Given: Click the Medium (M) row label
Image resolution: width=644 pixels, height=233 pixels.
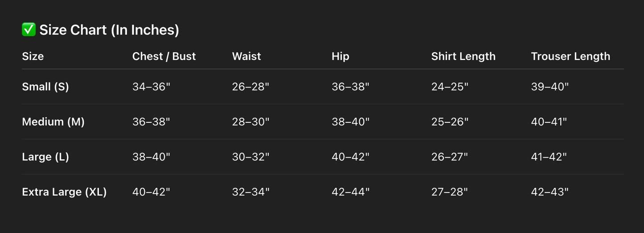Looking at the screenshot, I should point(53,121).
